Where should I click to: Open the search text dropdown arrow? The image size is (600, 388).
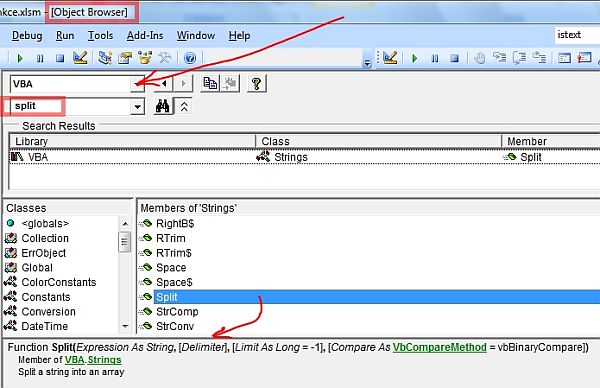tap(137, 107)
